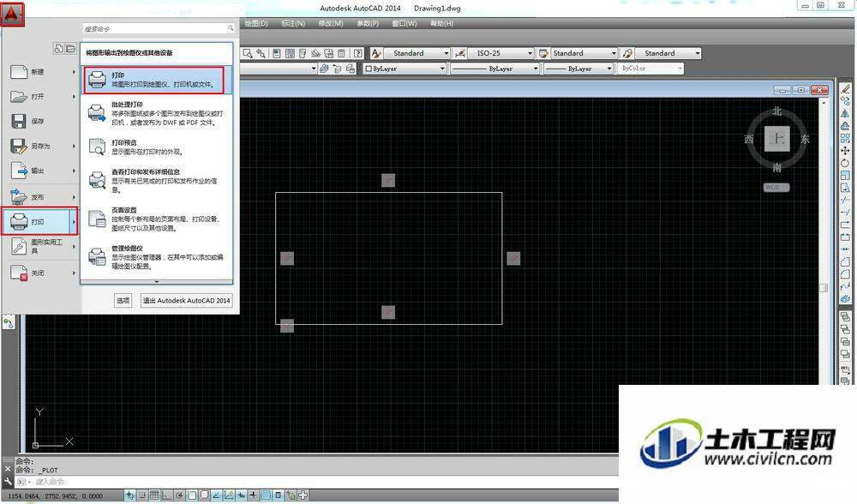Click the red AutoCAD application menu button
The image size is (857, 504).
click(12, 15)
